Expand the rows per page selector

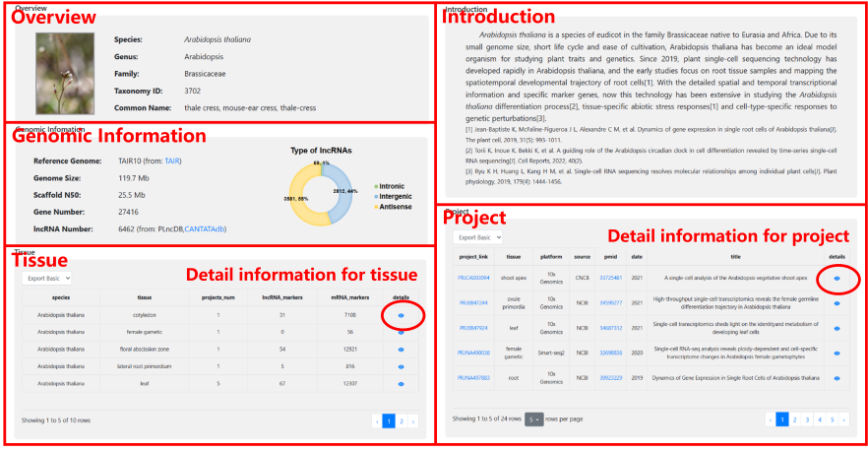coord(533,419)
